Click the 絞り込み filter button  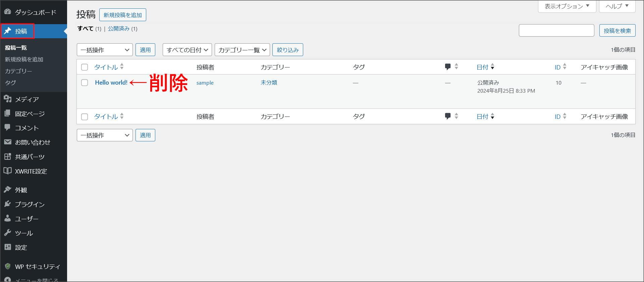click(x=288, y=50)
